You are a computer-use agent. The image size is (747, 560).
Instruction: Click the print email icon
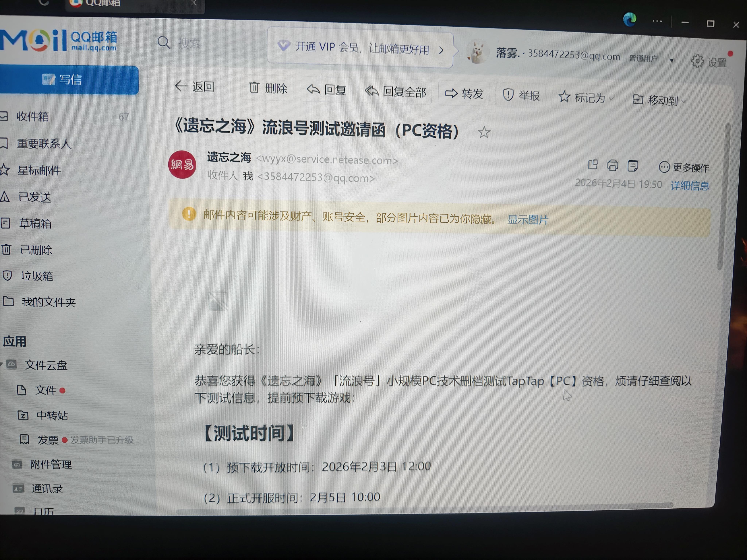tap(612, 165)
